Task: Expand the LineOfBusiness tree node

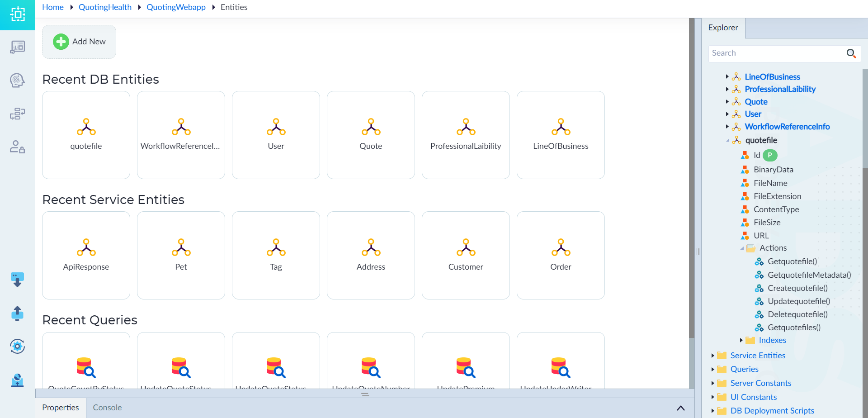Action: [727, 77]
